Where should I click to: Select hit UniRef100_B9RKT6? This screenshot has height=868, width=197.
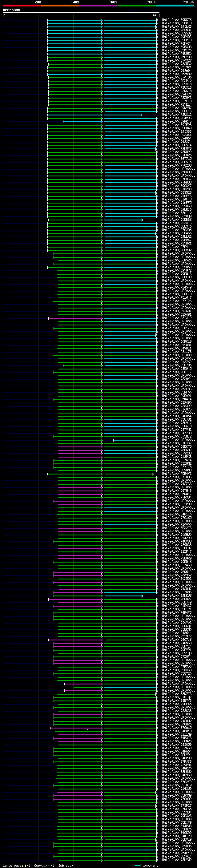point(177,20)
